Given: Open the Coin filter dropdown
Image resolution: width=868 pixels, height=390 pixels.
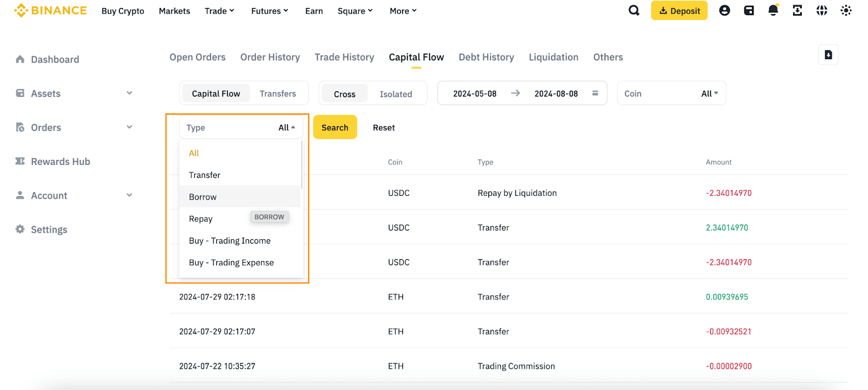Looking at the screenshot, I should [672, 93].
